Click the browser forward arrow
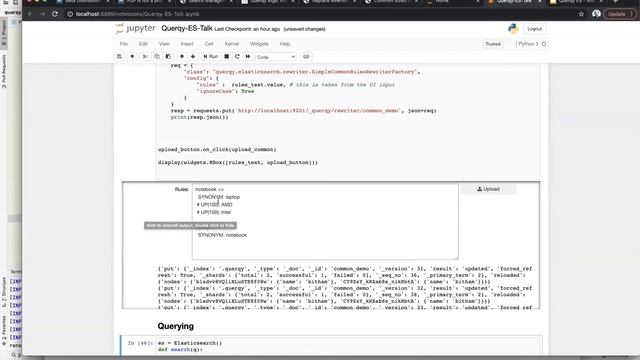Screen dimensions: 640x360 [42, 14]
